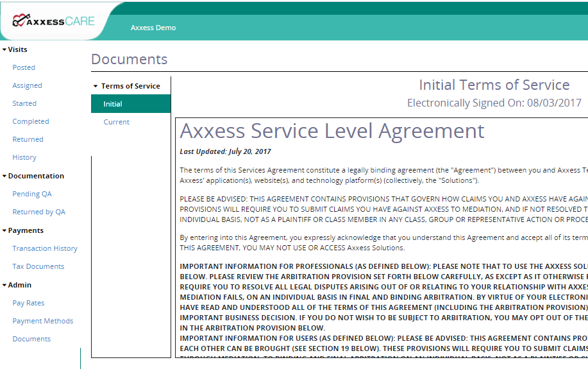
Task: Go to Payment Methods
Action: pyautogui.click(x=43, y=321)
